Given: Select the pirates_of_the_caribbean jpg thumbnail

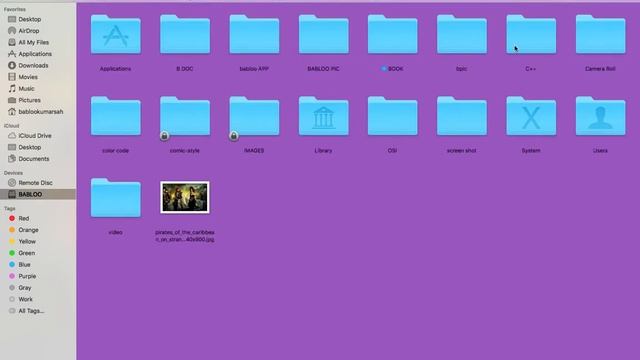Looking at the screenshot, I should (x=185, y=198).
